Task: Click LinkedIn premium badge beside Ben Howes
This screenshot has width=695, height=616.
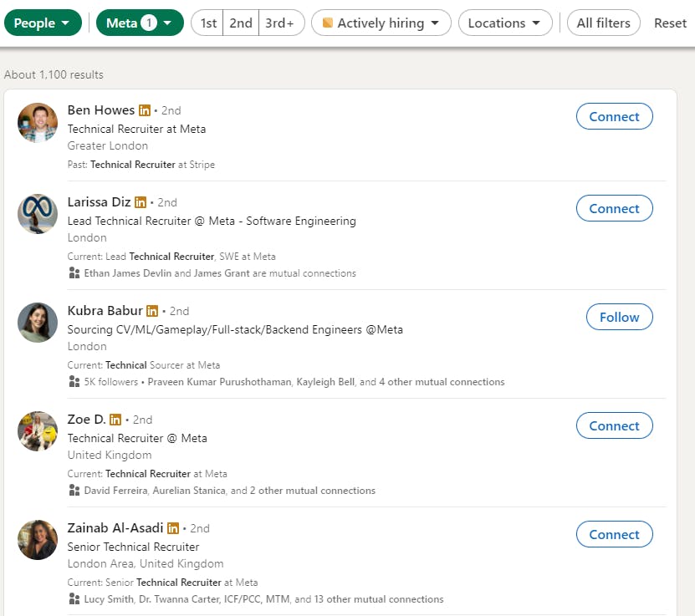Action: pyautogui.click(x=145, y=110)
